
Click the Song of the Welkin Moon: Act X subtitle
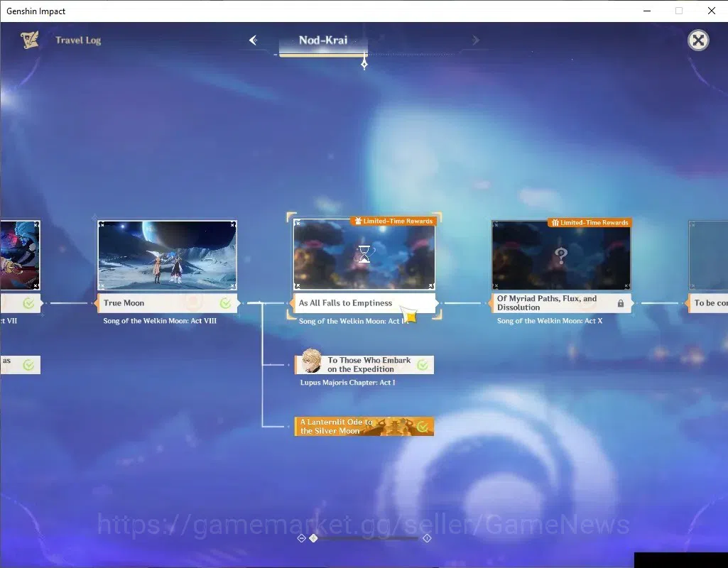[x=550, y=321]
